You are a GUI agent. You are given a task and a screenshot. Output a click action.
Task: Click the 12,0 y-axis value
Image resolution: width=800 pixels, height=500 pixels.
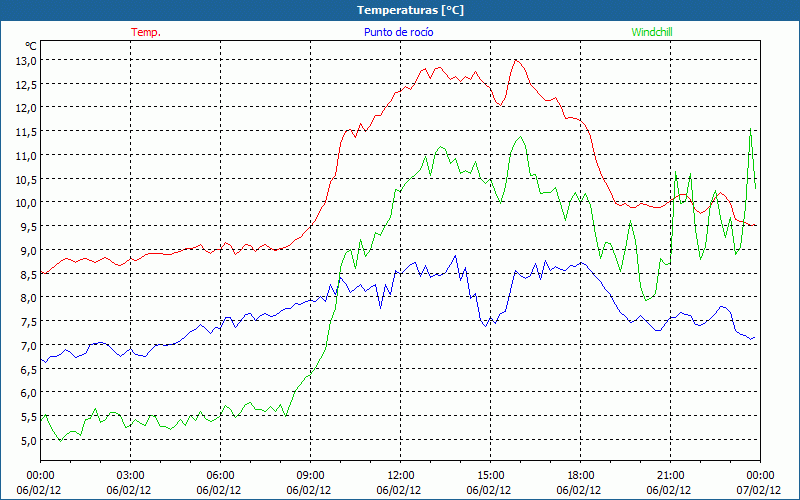coord(26,108)
